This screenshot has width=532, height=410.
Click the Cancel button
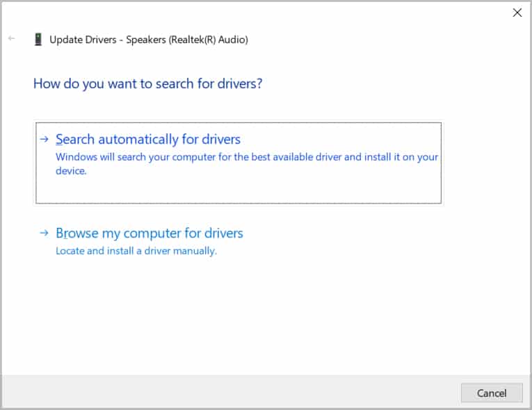coord(492,393)
